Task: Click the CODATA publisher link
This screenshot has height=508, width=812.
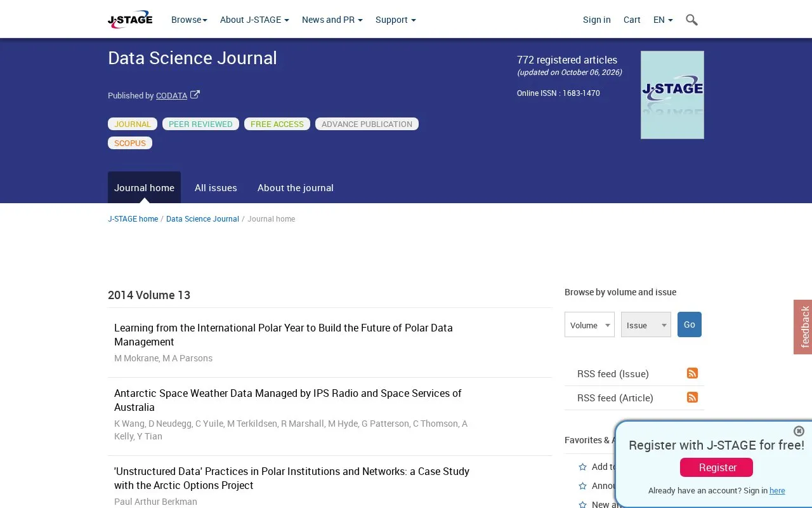Action: 171,95
